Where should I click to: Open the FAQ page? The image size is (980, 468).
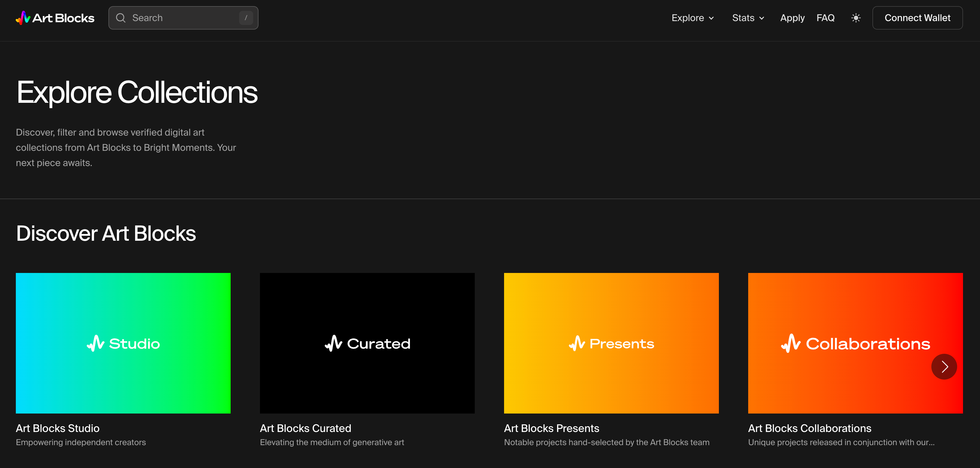coord(825,18)
